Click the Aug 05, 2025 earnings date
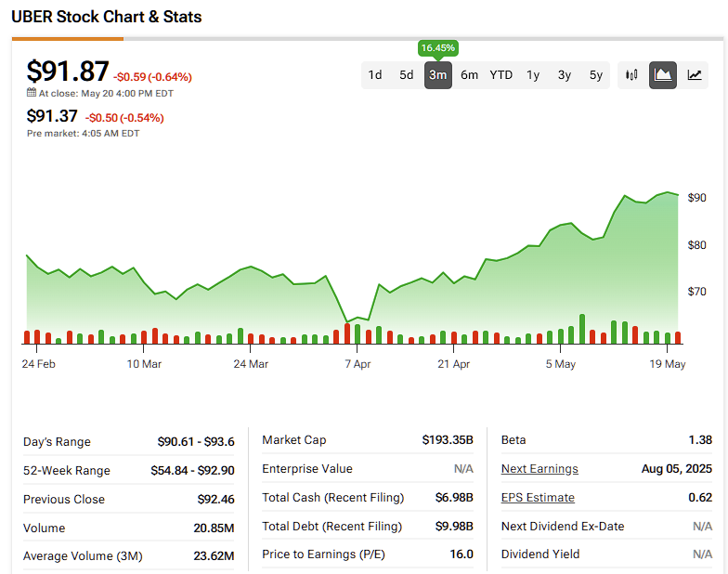 tap(676, 468)
